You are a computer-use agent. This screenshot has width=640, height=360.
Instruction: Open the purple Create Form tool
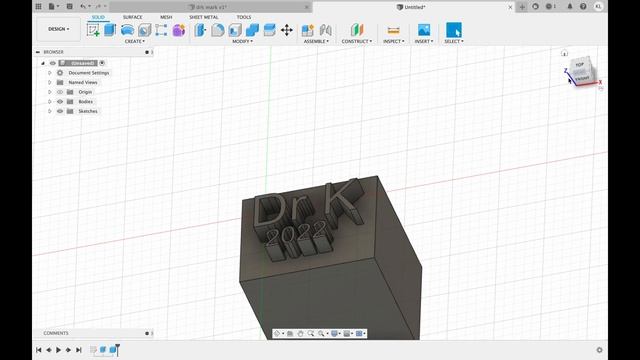tap(179, 30)
